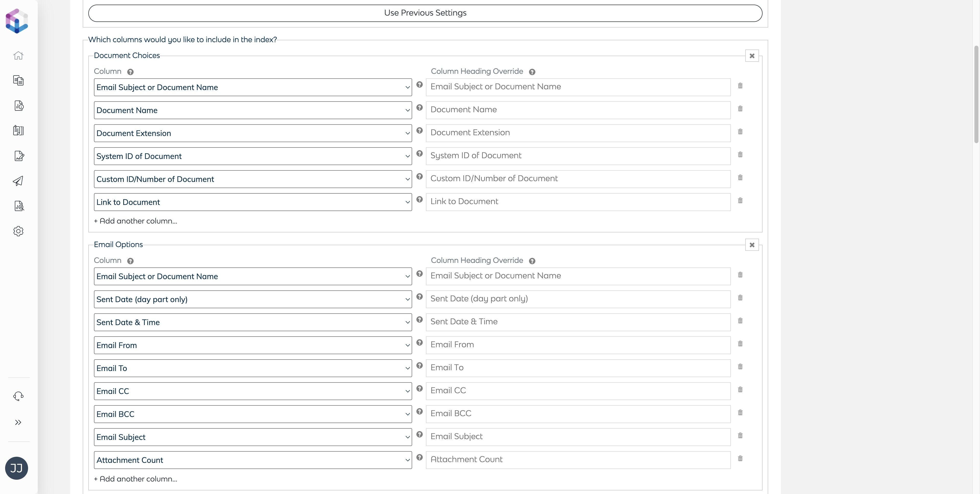The image size is (980, 494).
Task: Open the JJ user avatar menu
Action: click(16, 468)
